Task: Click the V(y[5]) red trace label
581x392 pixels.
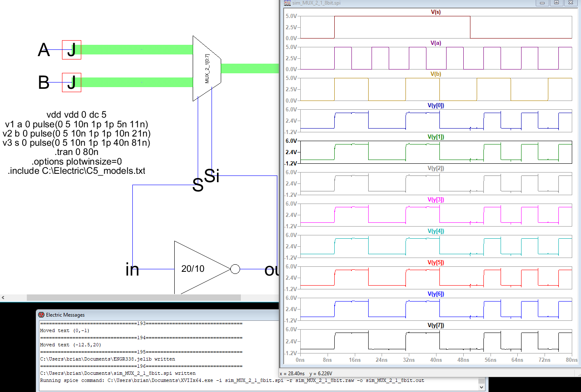Action: pos(436,263)
